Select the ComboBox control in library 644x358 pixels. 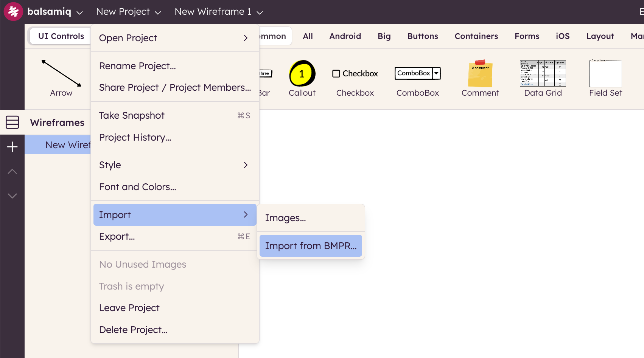(417, 73)
